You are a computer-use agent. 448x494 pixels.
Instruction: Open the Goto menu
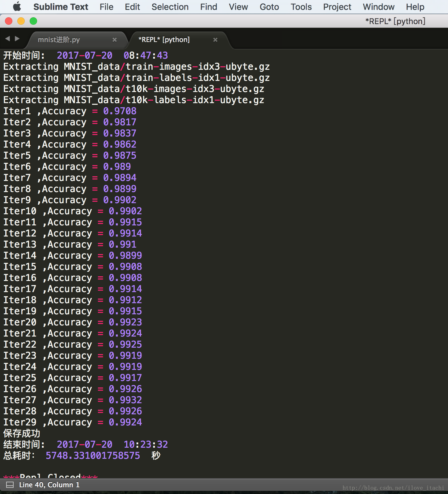point(269,7)
